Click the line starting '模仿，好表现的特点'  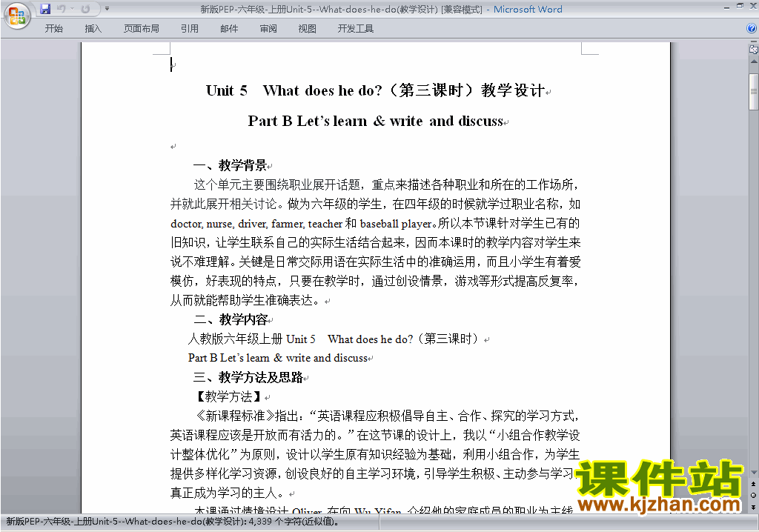point(375,282)
